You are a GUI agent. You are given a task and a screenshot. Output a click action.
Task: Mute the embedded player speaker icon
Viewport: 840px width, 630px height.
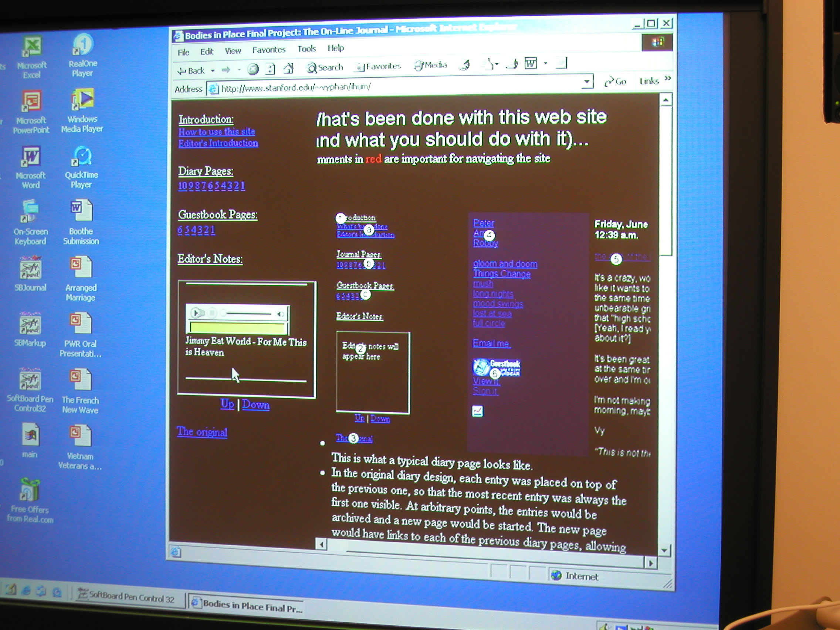tap(280, 314)
